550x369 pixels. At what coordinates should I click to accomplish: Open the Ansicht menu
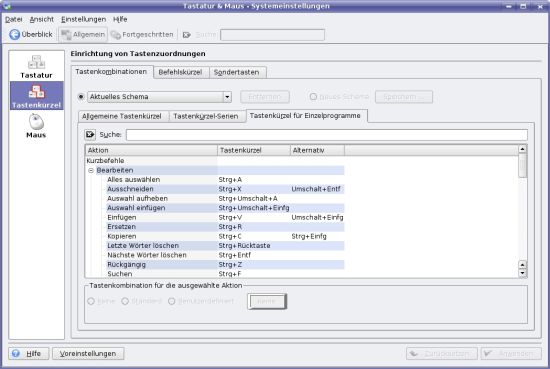[41, 19]
